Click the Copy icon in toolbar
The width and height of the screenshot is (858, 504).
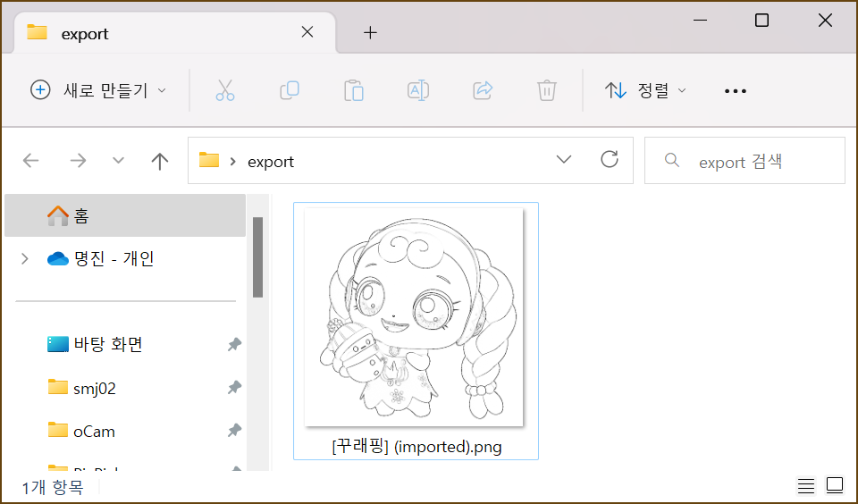coord(290,90)
